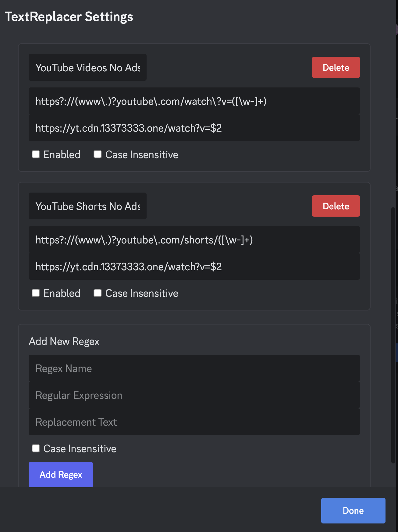Focus the Replacement Text input

(194, 422)
